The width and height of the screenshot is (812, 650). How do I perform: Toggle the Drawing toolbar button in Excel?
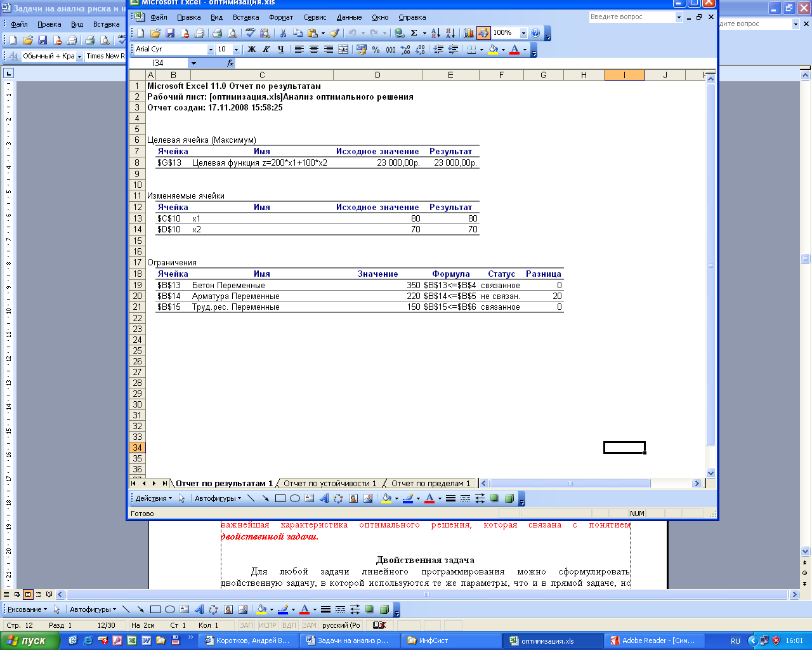pyautogui.click(x=483, y=33)
